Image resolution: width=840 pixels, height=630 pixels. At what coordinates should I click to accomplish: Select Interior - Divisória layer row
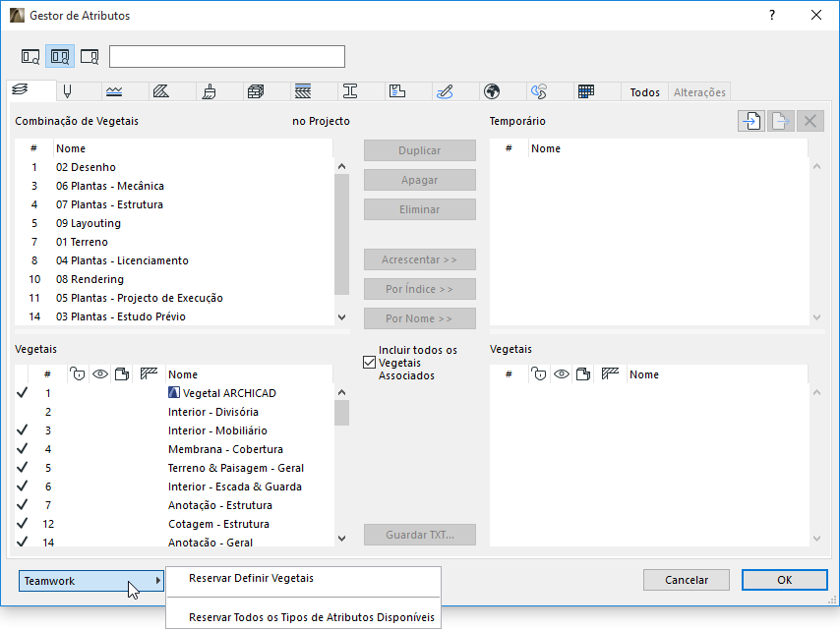pyautogui.click(x=174, y=412)
